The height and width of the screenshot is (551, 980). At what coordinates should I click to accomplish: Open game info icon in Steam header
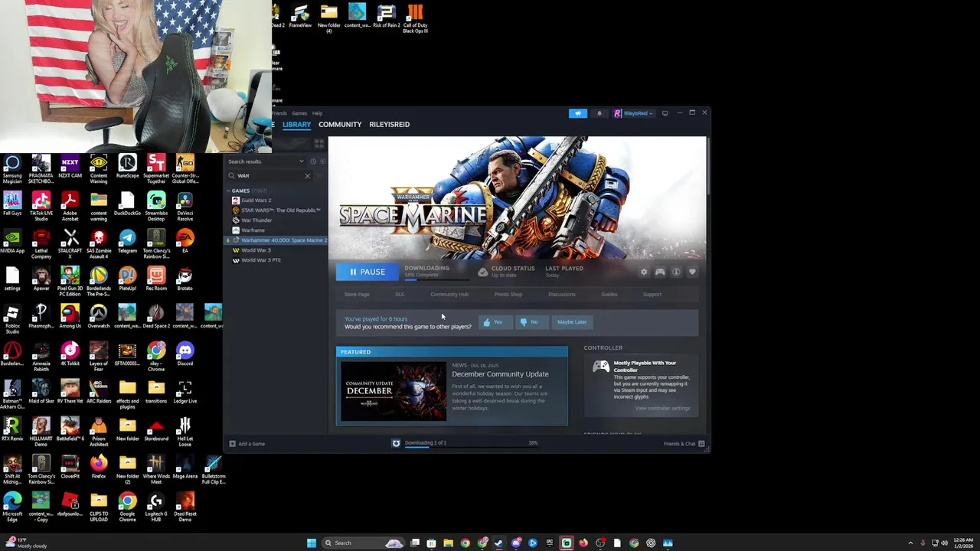point(676,272)
